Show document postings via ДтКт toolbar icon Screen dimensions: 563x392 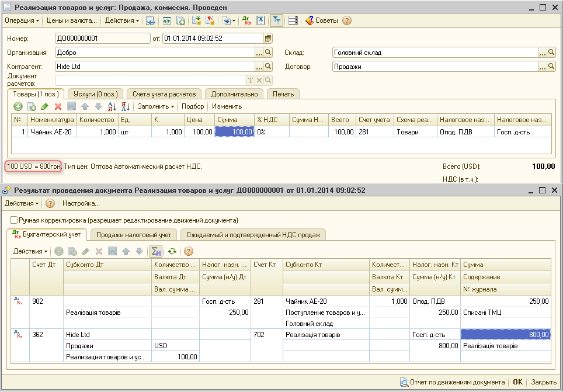[x=246, y=20]
